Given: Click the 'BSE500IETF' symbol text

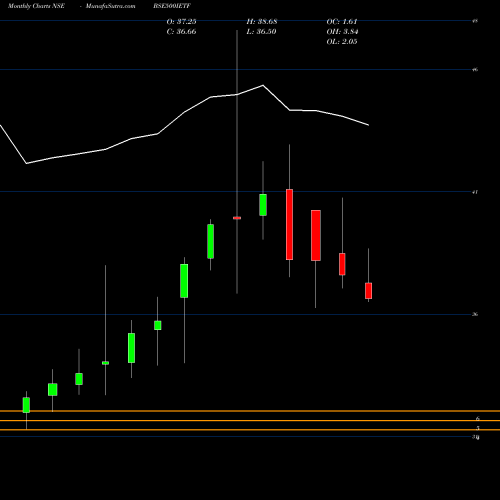Looking at the screenshot, I should [x=172, y=6].
